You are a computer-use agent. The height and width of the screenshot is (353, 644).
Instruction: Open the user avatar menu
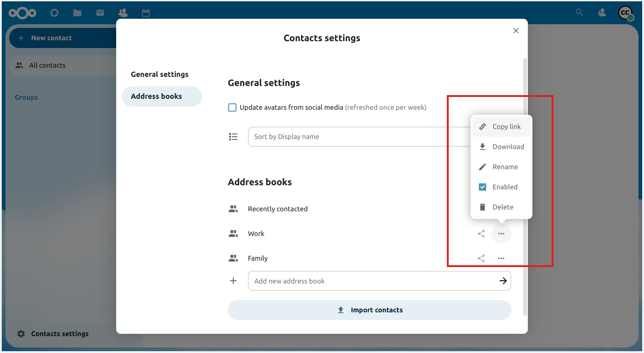pos(625,13)
